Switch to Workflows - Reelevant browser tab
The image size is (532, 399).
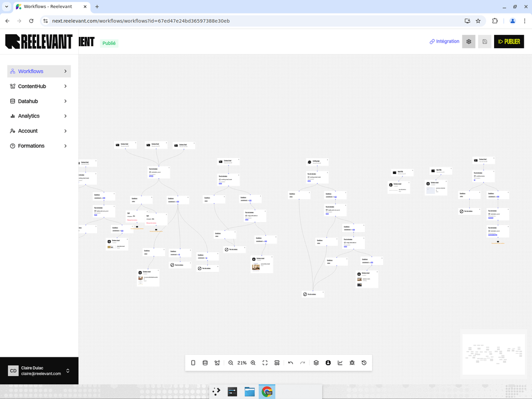pos(51,6)
